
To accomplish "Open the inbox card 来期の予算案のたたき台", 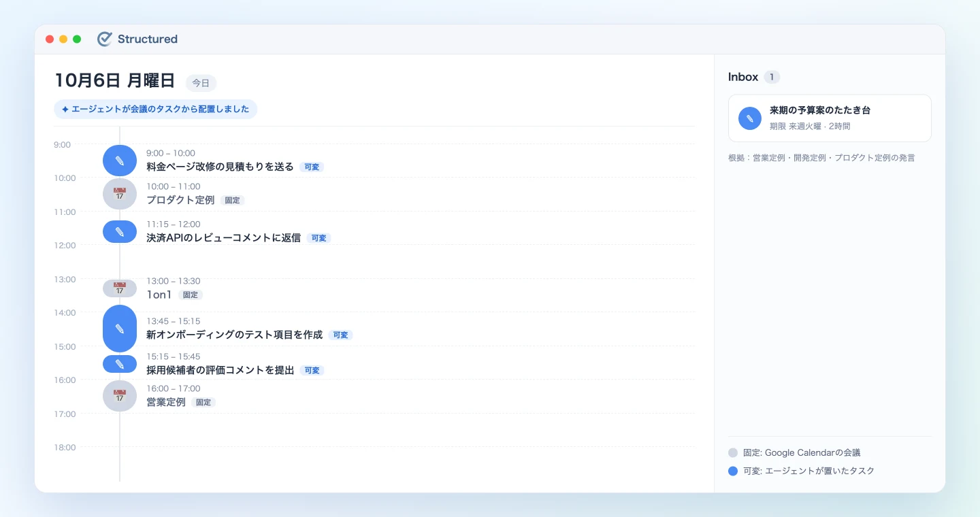I will (x=830, y=118).
